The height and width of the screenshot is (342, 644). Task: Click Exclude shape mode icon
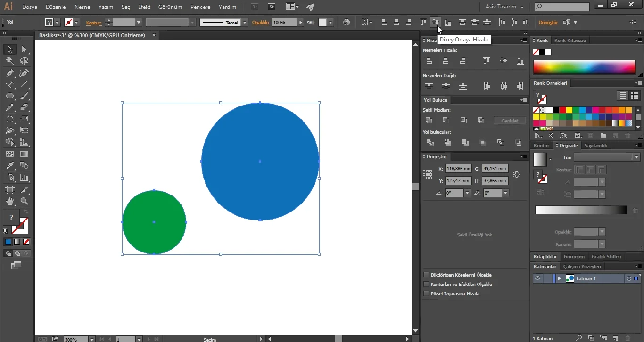click(x=481, y=121)
